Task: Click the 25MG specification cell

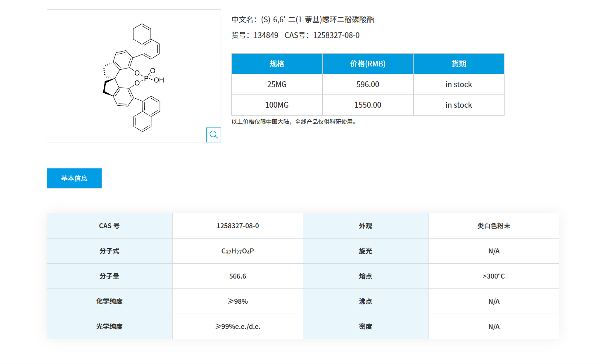Action: click(277, 84)
